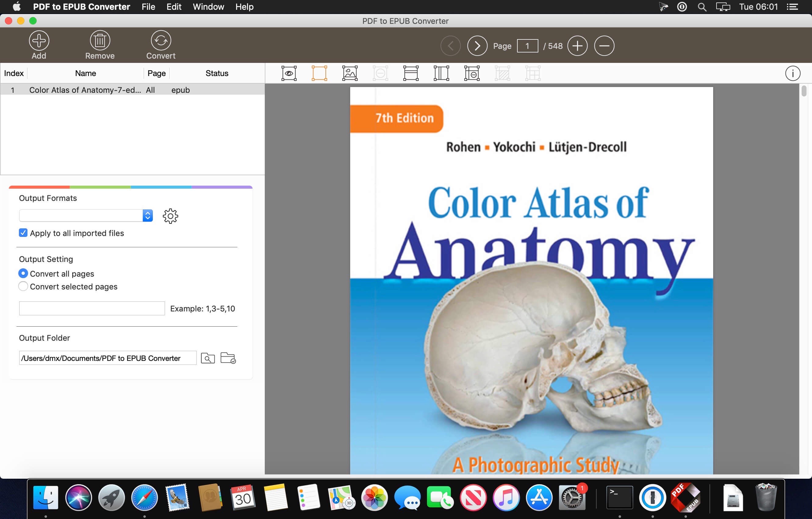812x519 pixels.
Task: Click the page number input field
Action: coord(527,45)
